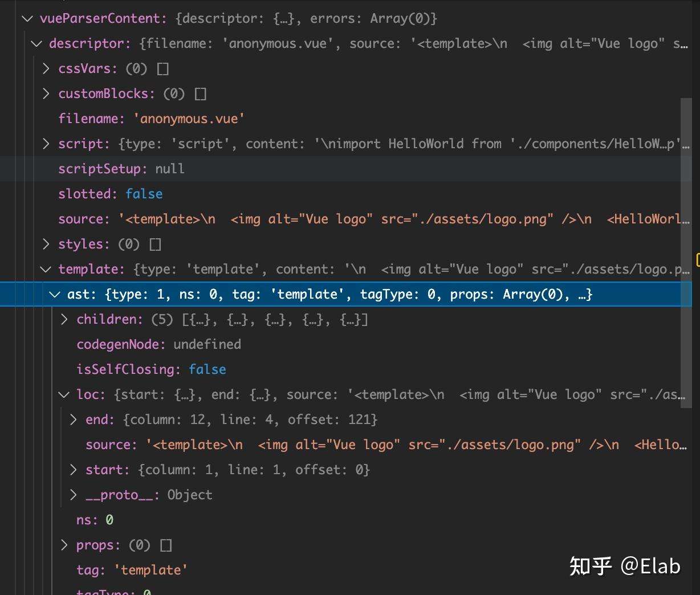Select the codegenNode: undefined row

click(345, 344)
